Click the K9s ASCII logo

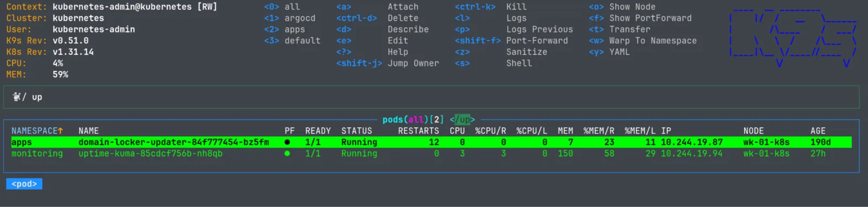pyautogui.click(x=793, y=38)
